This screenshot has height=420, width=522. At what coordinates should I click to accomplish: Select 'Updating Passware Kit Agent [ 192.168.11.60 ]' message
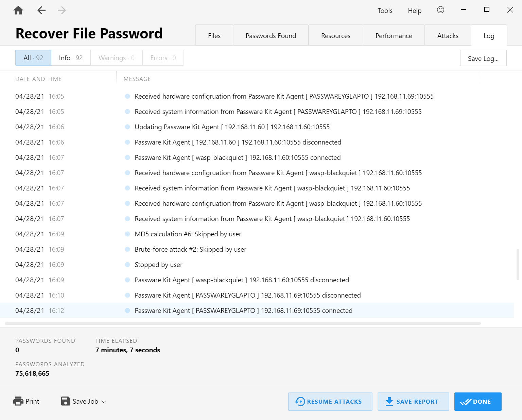click(232, 127)
